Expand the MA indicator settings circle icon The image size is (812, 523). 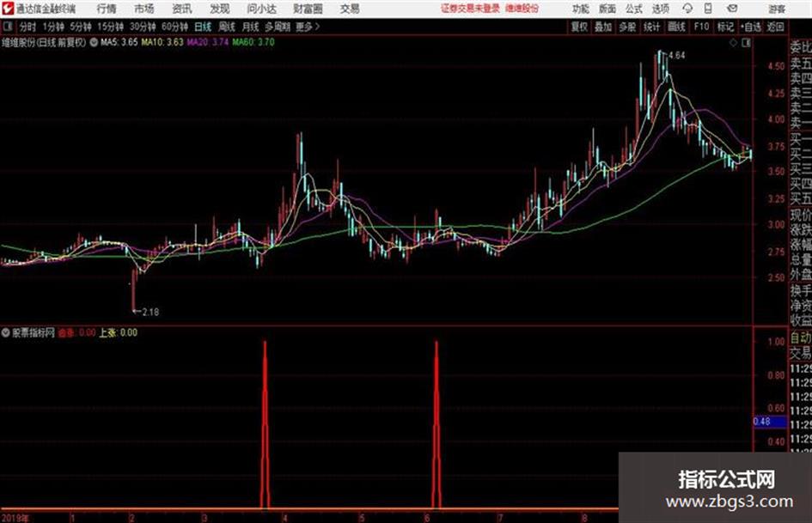94,42
